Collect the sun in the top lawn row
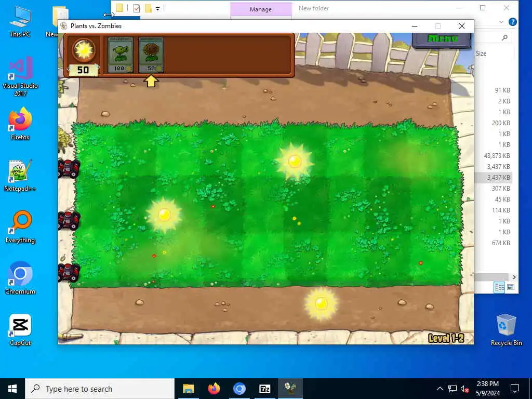This screenshot has height=399, width=532. point(295,161)
